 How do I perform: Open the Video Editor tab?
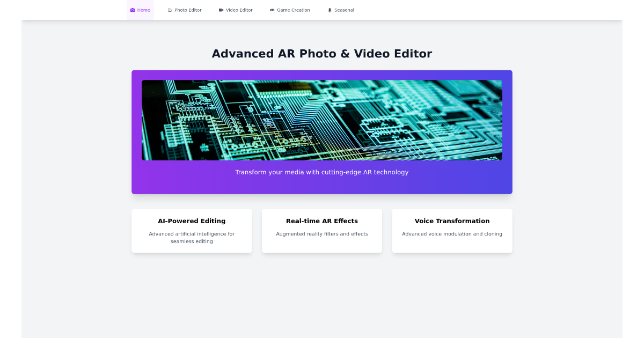coord(236,10)
